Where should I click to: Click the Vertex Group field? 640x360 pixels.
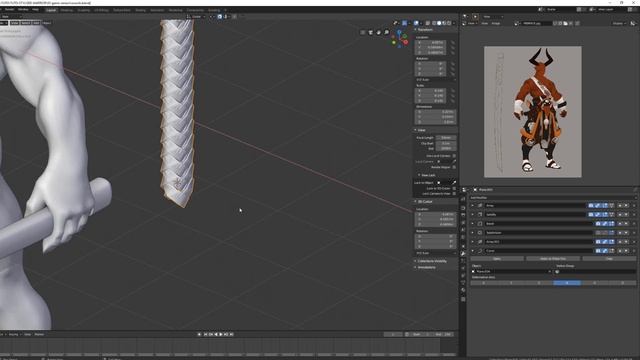click(x=595, y=271)
